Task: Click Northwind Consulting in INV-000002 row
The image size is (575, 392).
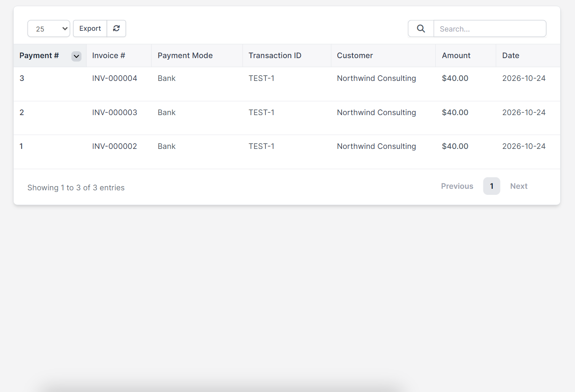Action: point(376,146)
